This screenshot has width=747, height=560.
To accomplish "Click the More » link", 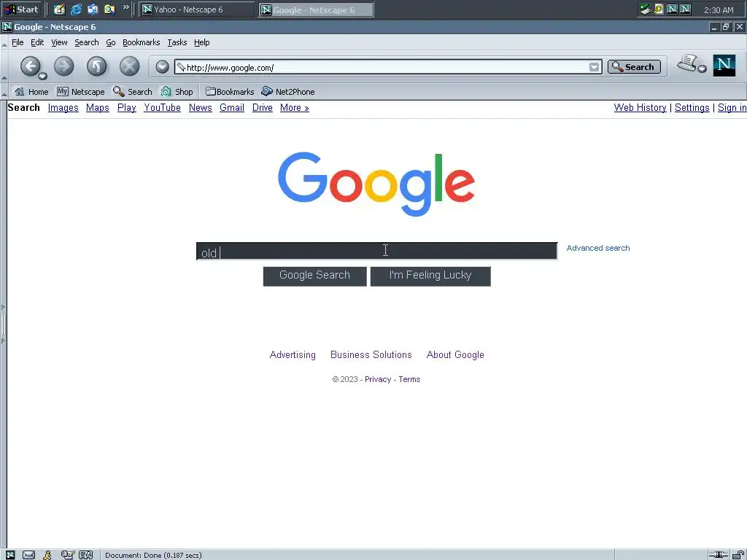I will click(x=295, y=108).
